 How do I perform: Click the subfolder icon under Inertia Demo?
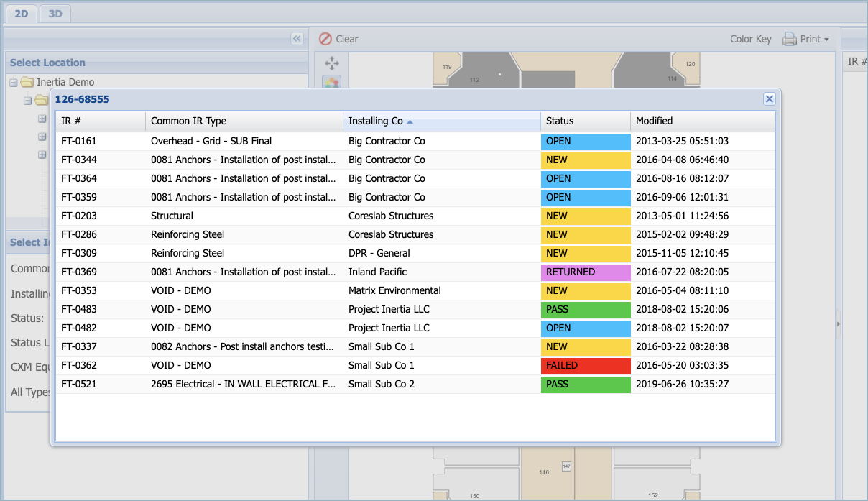(x=42, y=100)
